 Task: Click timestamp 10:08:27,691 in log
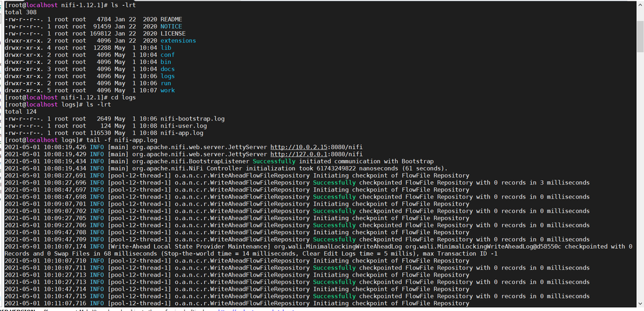65,176
